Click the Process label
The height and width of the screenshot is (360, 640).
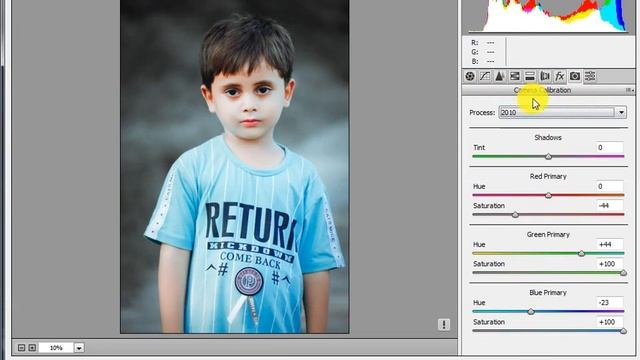[482, 113]
